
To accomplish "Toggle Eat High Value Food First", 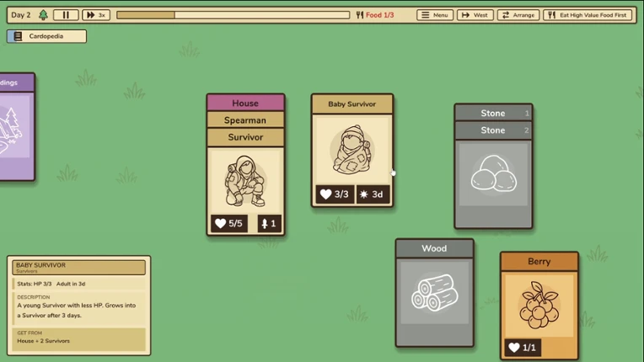I will [x=588, y=15].
